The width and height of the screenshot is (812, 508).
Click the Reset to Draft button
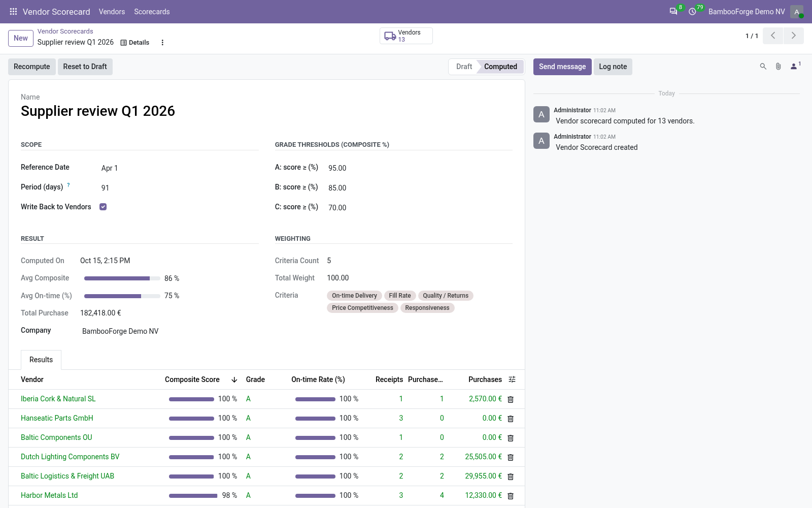click(x=85, y=67)
